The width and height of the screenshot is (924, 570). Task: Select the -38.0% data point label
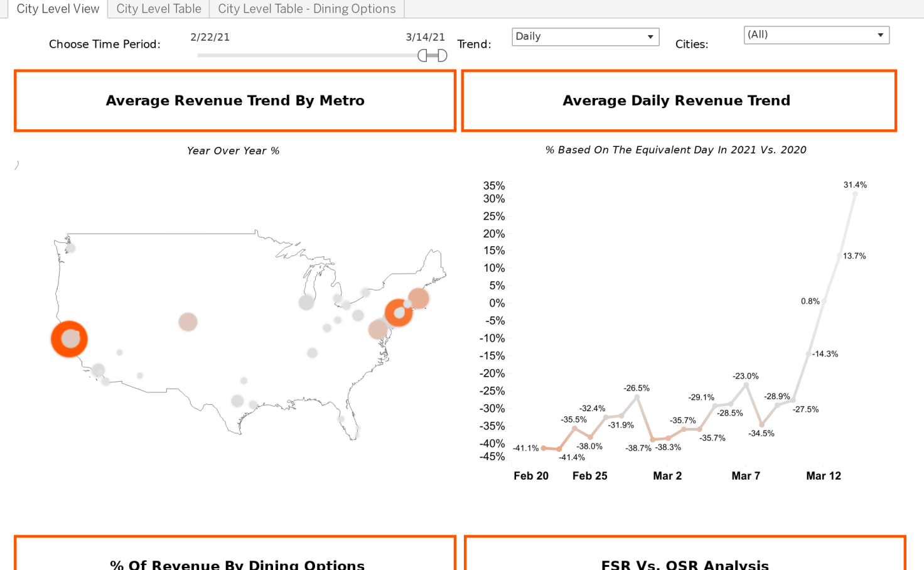pos(589,447)
